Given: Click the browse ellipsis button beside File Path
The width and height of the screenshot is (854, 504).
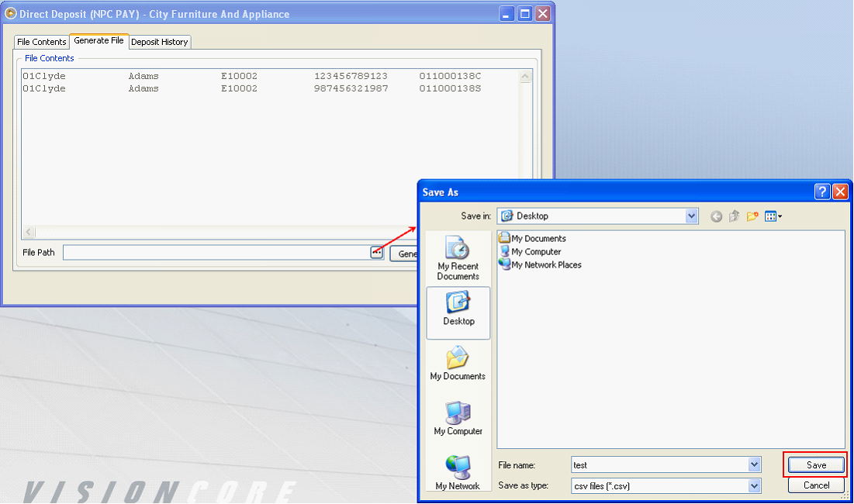Looking at the screenshot, I should (376, 253).
